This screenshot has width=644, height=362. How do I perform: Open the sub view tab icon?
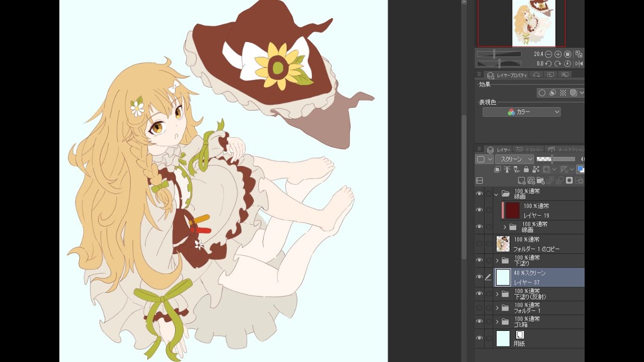click(565, 74)
